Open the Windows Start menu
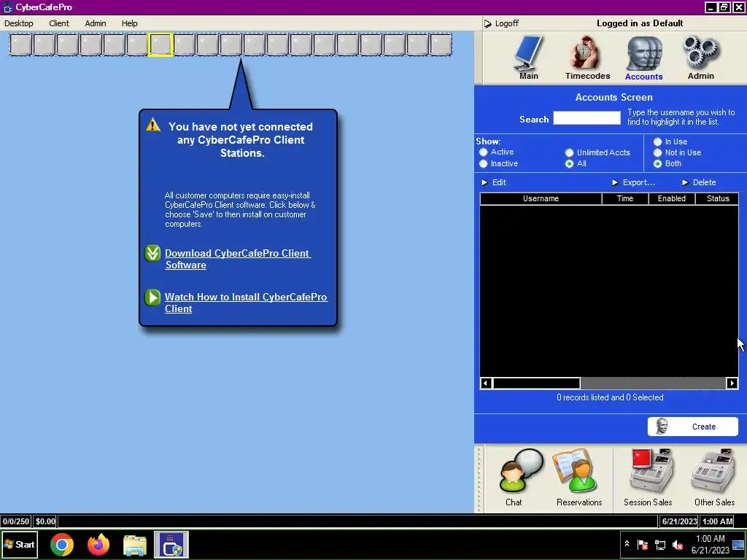 [19, 544]
